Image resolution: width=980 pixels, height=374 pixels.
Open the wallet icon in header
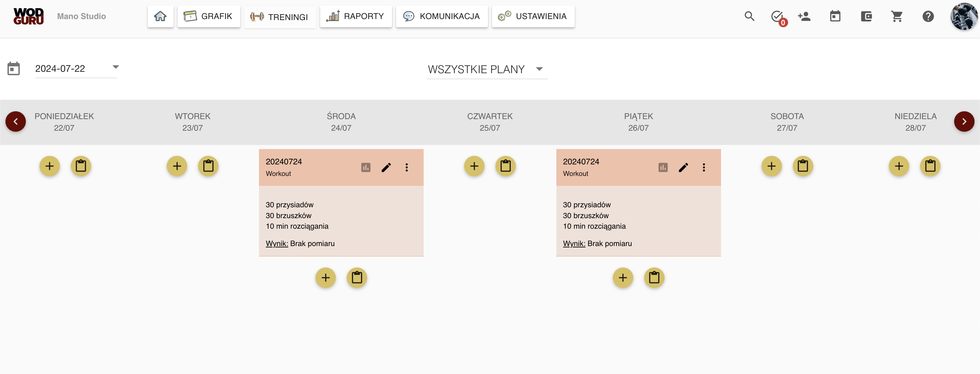point(866,16)
